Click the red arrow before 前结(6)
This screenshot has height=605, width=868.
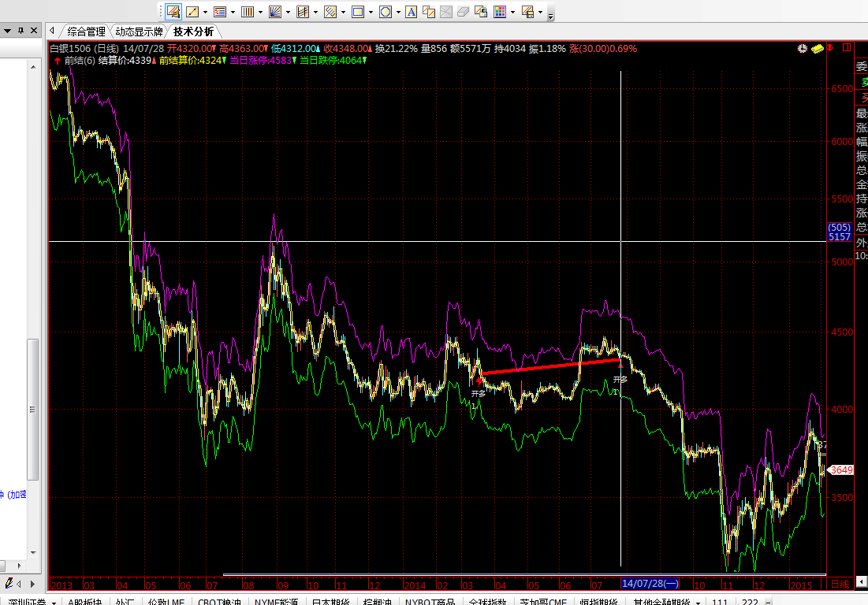click(58, 61)
